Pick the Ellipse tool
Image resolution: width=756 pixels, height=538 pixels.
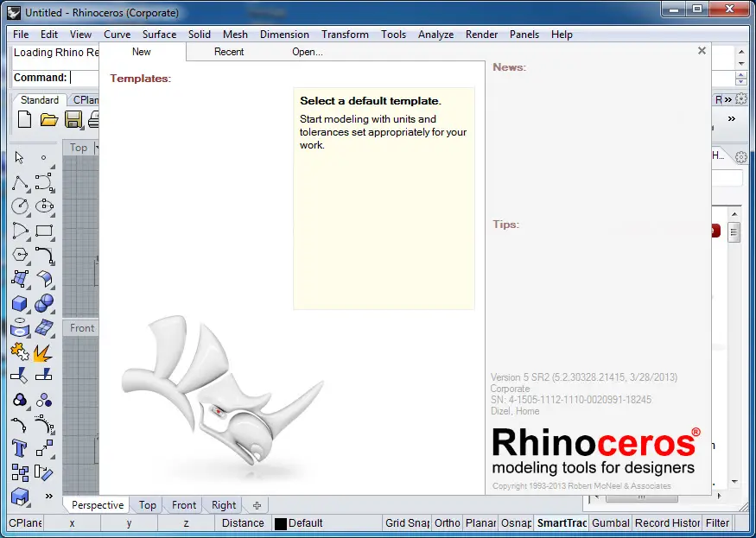44,206
